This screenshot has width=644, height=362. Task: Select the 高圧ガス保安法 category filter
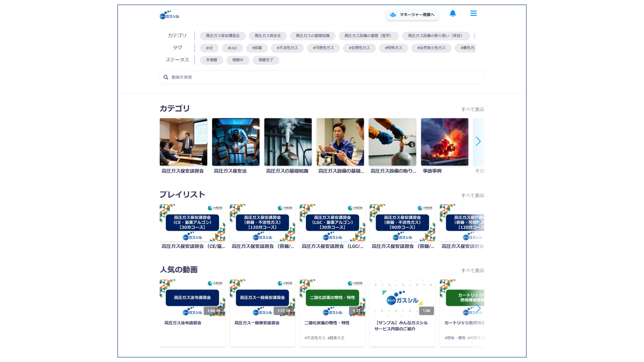tap(267, 35)
